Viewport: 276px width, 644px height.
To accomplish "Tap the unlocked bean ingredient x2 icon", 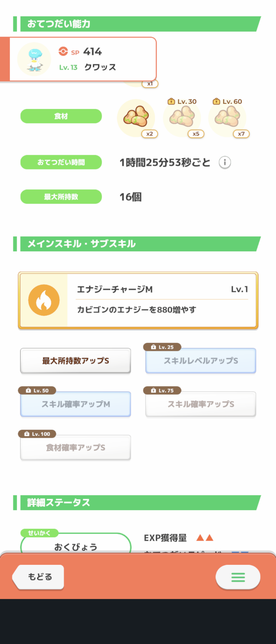I will [x=136, y=118].
